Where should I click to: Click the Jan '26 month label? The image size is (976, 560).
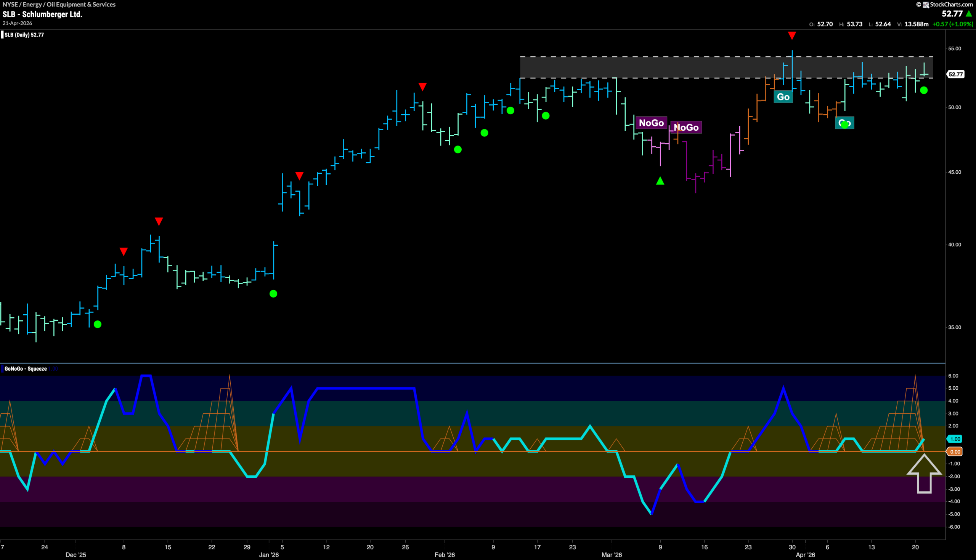[x=269, y=555]
